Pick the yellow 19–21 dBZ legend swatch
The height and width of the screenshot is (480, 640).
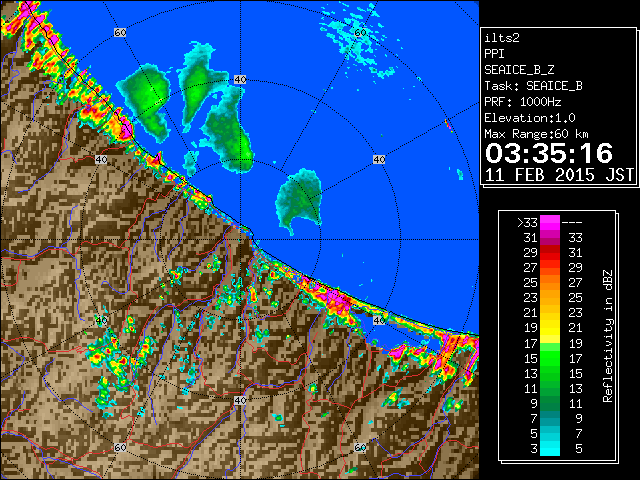[x=550, y=328]
